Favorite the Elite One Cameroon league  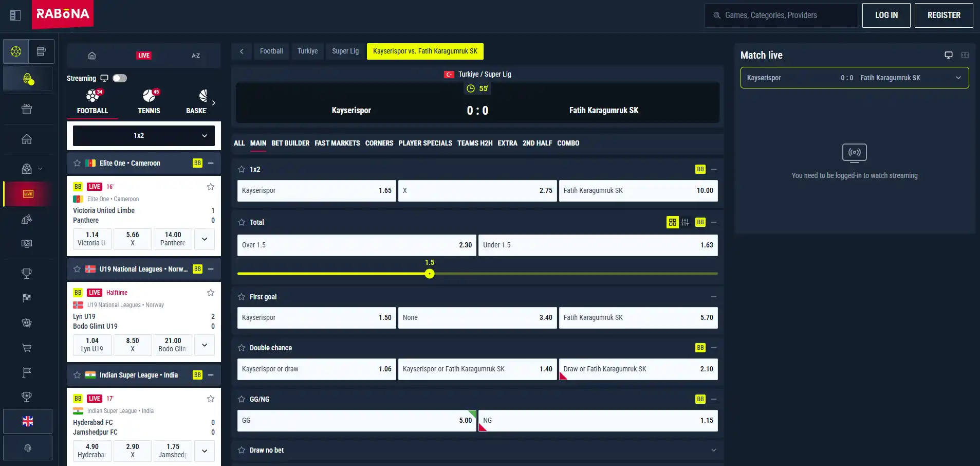[77, 163]
